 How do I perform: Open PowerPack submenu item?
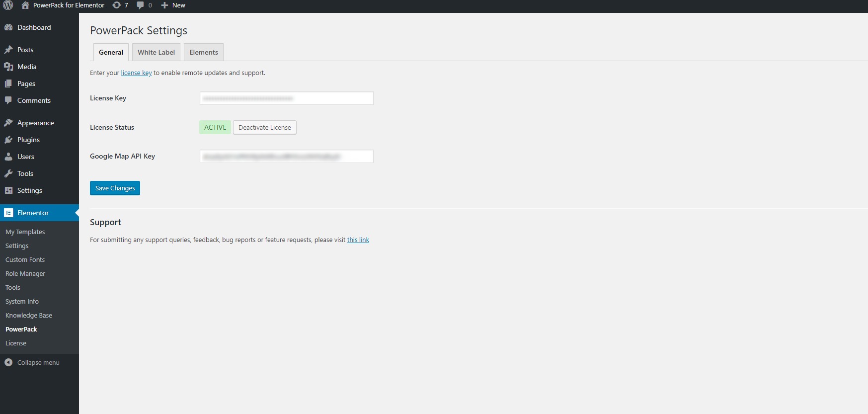[21, 329]
